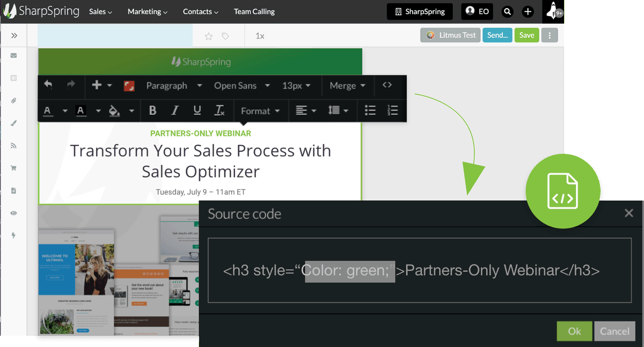Toggle italic formatting
Image resolution: width=644 pixels, height=347 pixels.
[x=175, y=110]
